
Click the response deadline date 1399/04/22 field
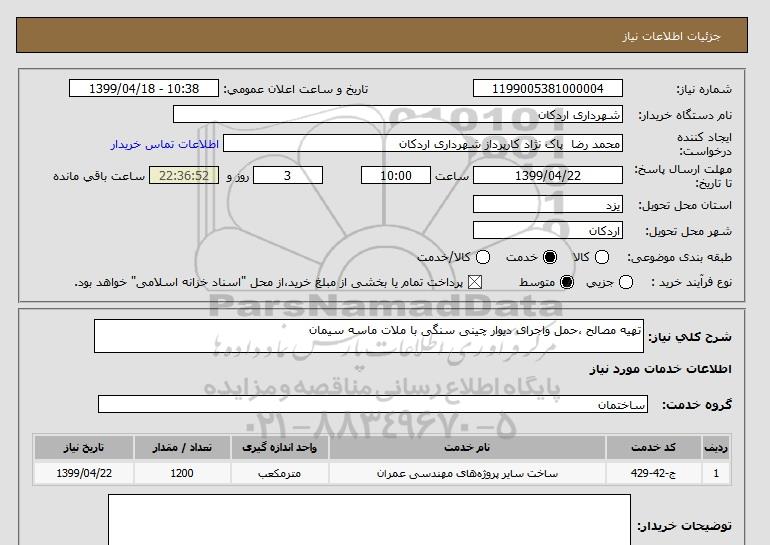548,175
